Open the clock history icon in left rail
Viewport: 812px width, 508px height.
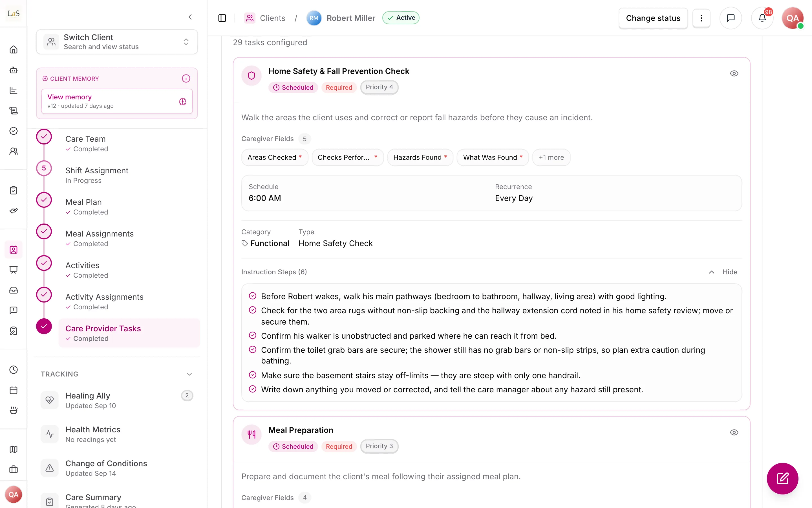14,370
